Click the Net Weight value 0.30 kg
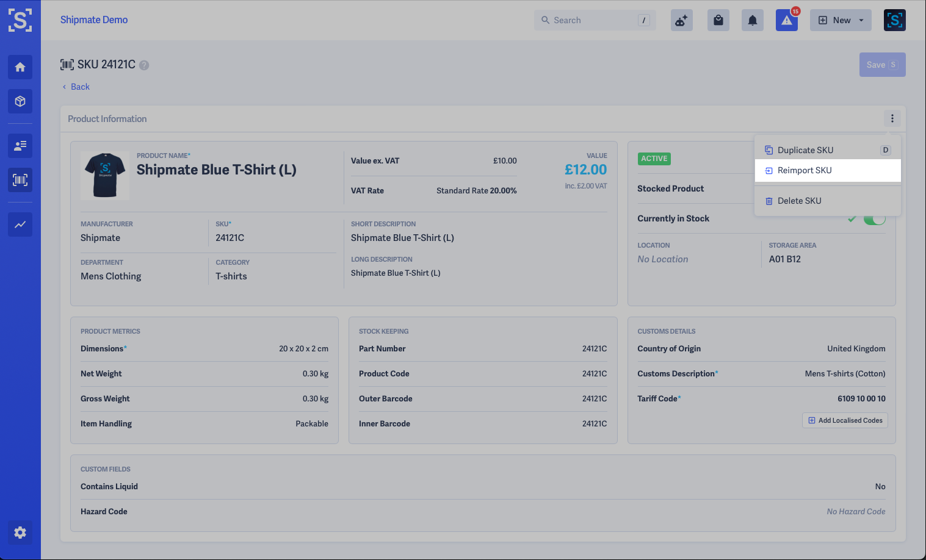 pyautogui.click(x=316, y=374)
